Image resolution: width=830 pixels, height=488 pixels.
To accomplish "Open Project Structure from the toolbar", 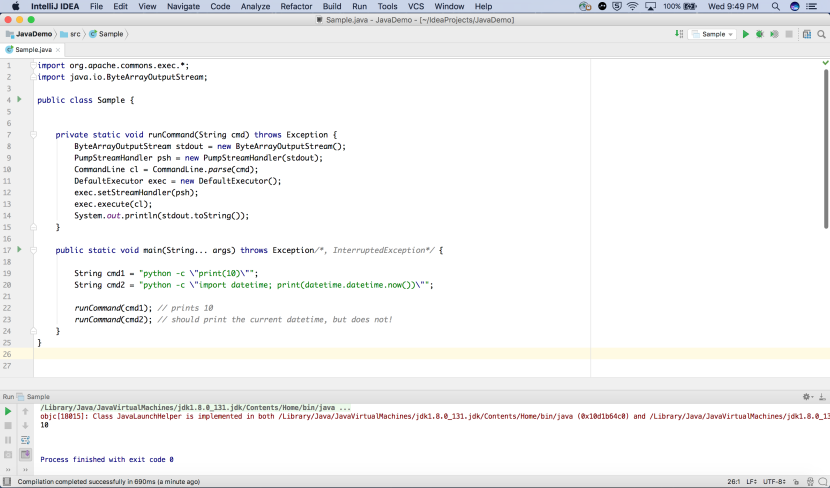I will (x=807, y=34).
